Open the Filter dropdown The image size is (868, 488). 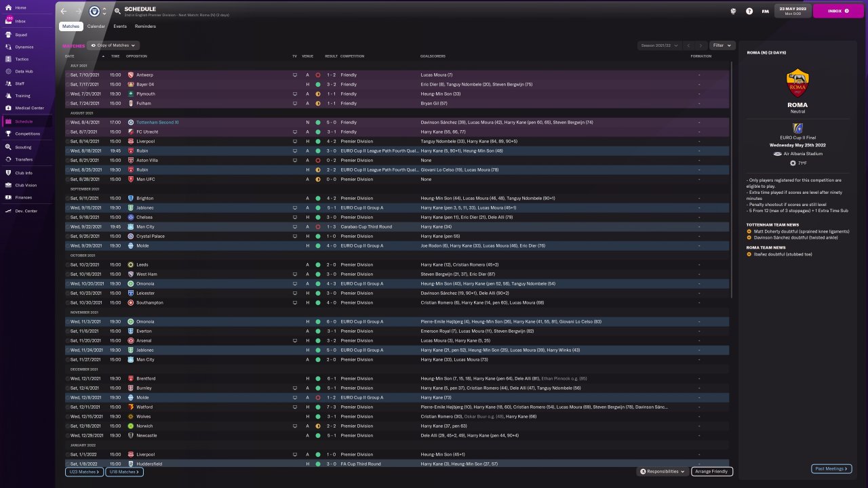pos(722,45)
